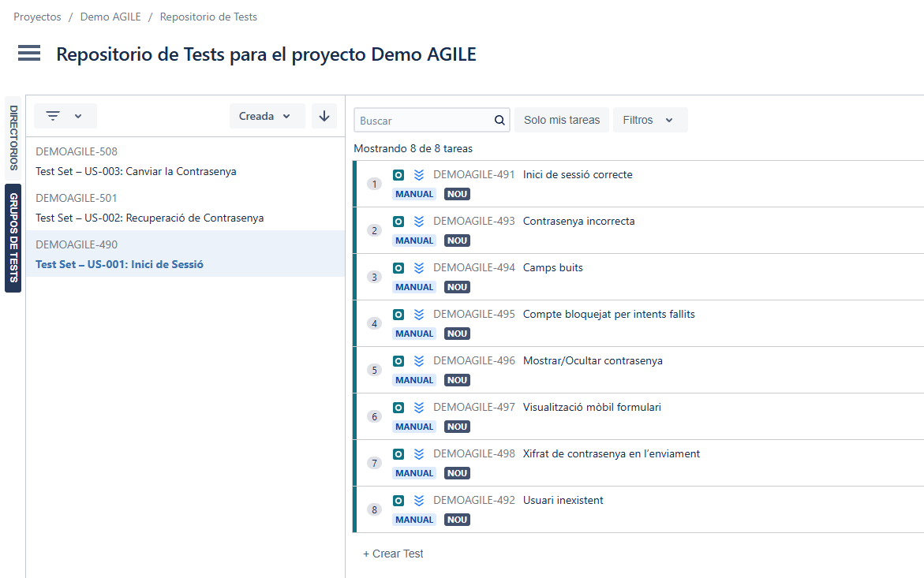Click test type icon for DEMOAGILE-497

398,408
